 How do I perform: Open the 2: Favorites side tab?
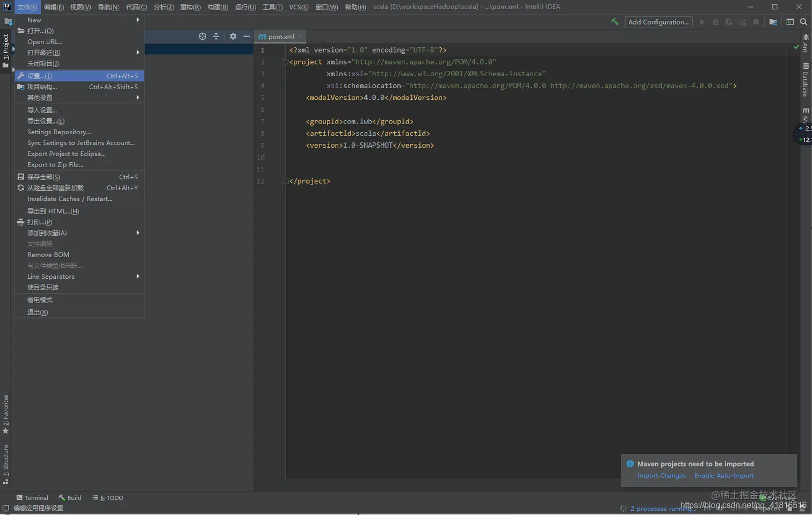6,414
